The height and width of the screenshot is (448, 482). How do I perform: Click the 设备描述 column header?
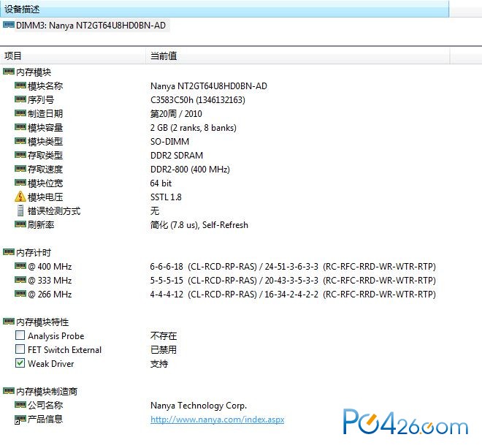tap(224, 9)
